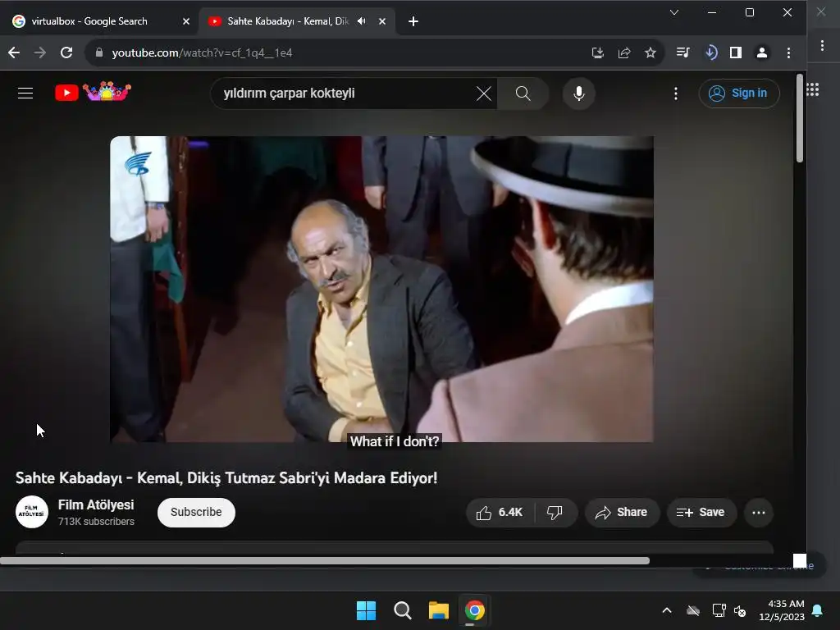Image resolution: width=840 pixels, height=630 pixels.
Task: Open Windows Start menu
Action: [x=366, y=610]
